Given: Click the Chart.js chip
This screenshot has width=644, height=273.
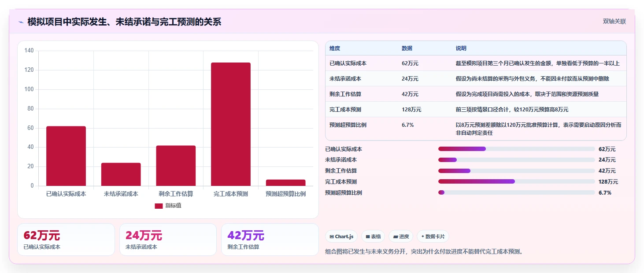Looking at the screenshot, I should pos(341,236).
